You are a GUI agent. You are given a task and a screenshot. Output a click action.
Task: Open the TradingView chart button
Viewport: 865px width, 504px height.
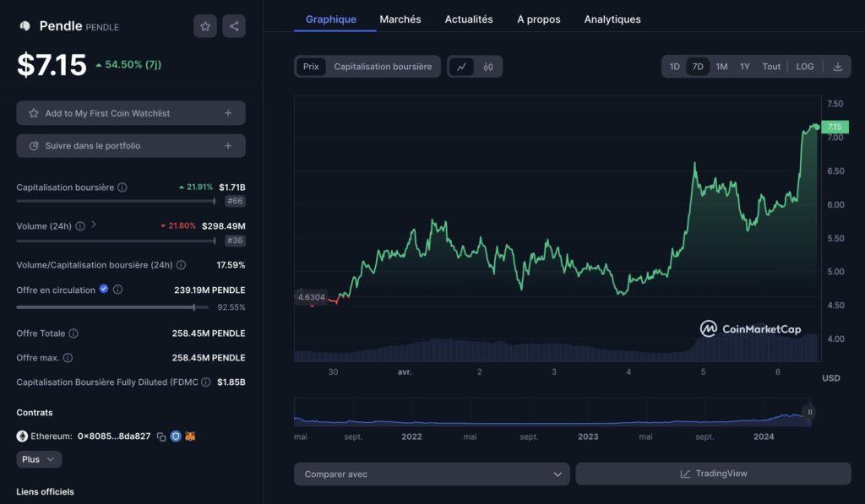click(x=713, y=474)
